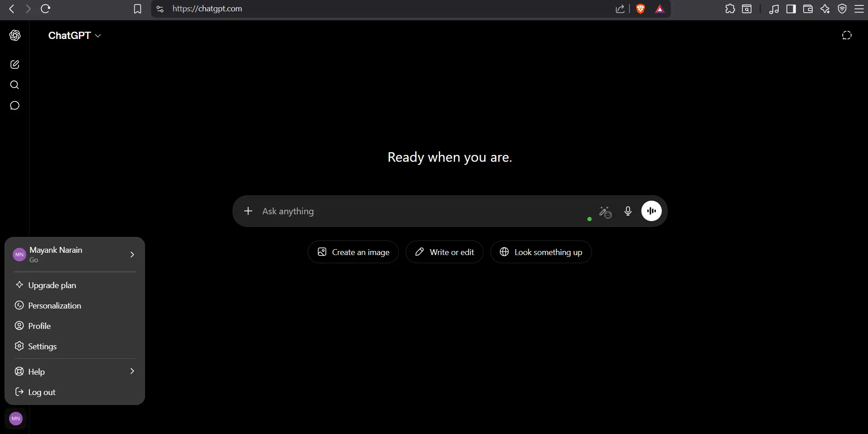
Task: Open the browser hamburger menu
Action: click(859, 9)
